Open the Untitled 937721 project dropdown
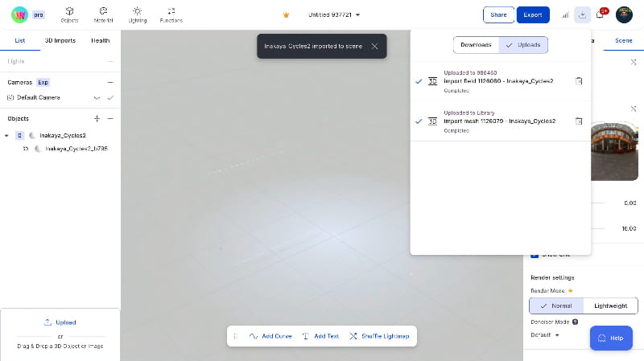 pos(334,14)
